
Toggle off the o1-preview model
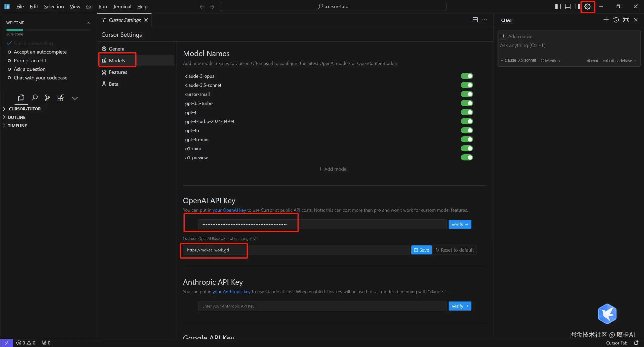467,157
